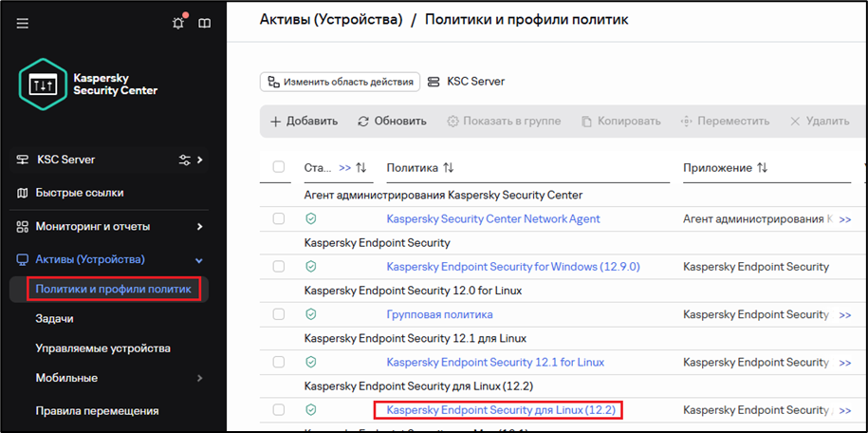Check the Групповая политика row
The height and width of the screenshot is (433, 868).
279,314
